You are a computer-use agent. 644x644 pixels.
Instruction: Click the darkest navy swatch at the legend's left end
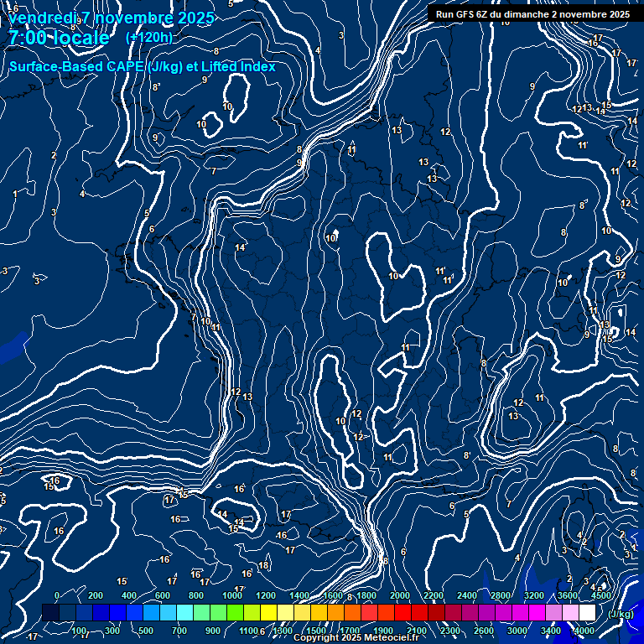point(50,613)
